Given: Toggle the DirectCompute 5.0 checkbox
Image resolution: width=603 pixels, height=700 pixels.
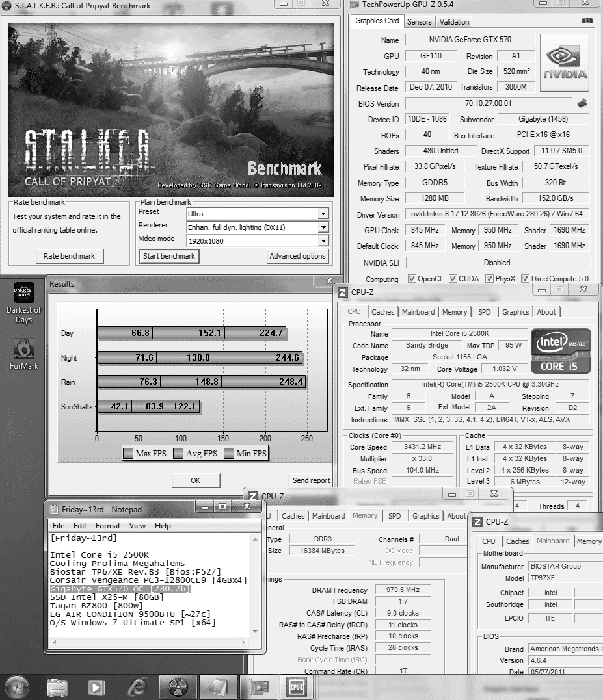Looking at the screenshot, I should tap(526, 279).
